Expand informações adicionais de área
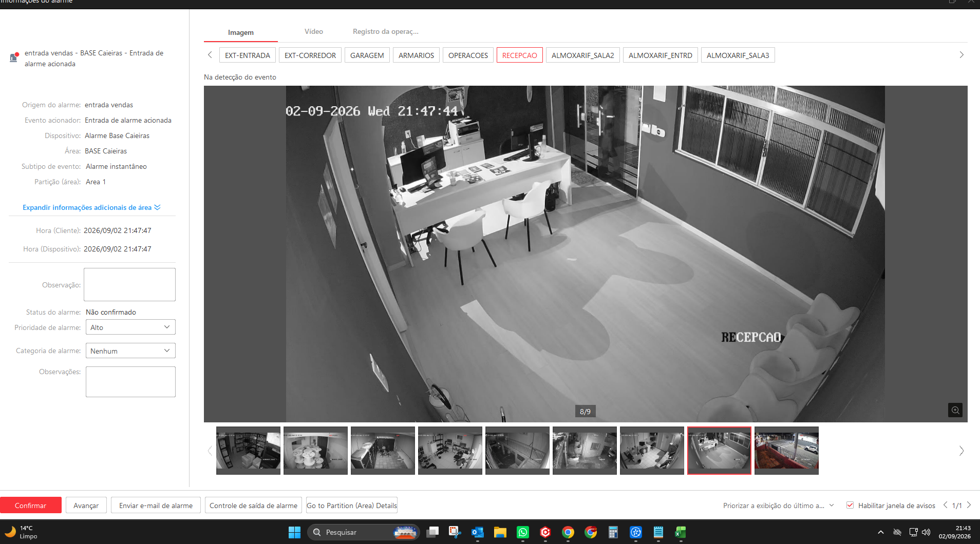Image resolution: width=980 pixels, height=544 pixels. [91, 207]
